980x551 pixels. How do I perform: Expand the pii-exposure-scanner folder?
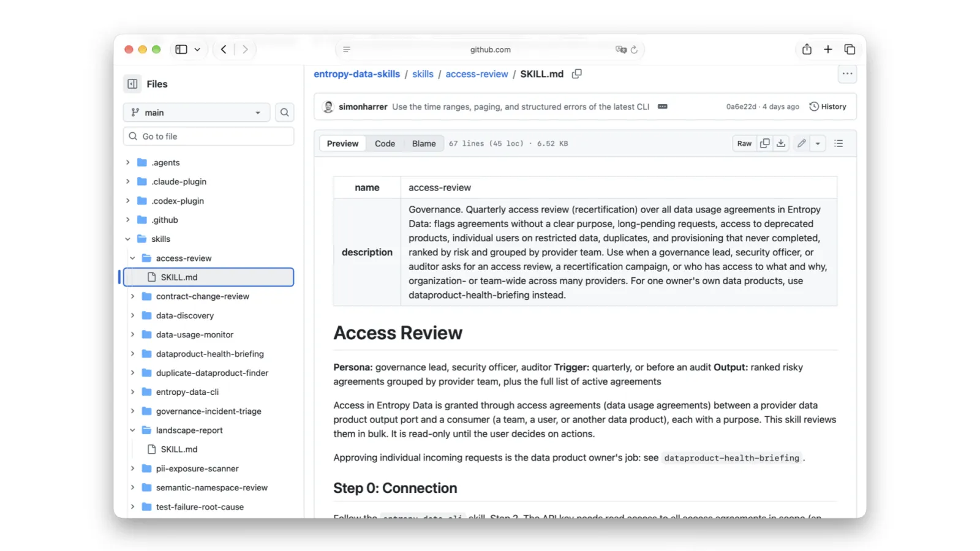132,468
